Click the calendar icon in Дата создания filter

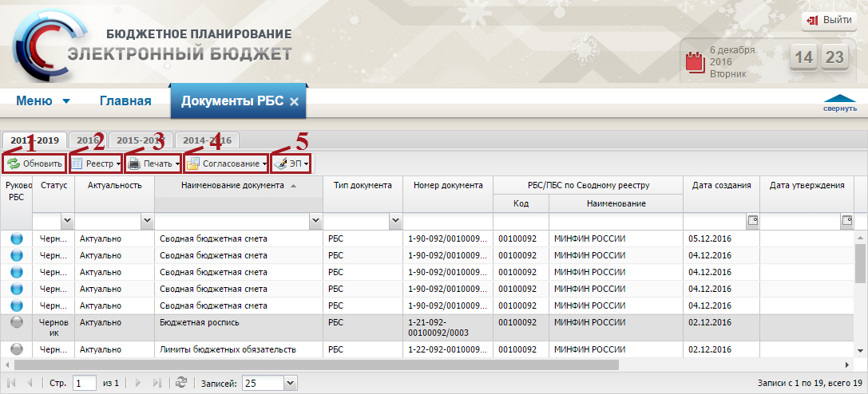pyautogui.click(x=751, y=220)
